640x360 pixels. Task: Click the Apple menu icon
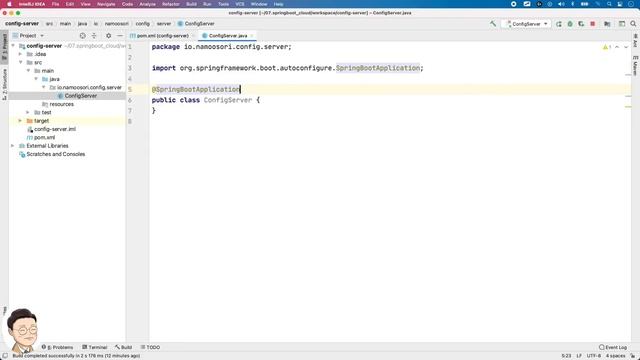pos(9,4)
